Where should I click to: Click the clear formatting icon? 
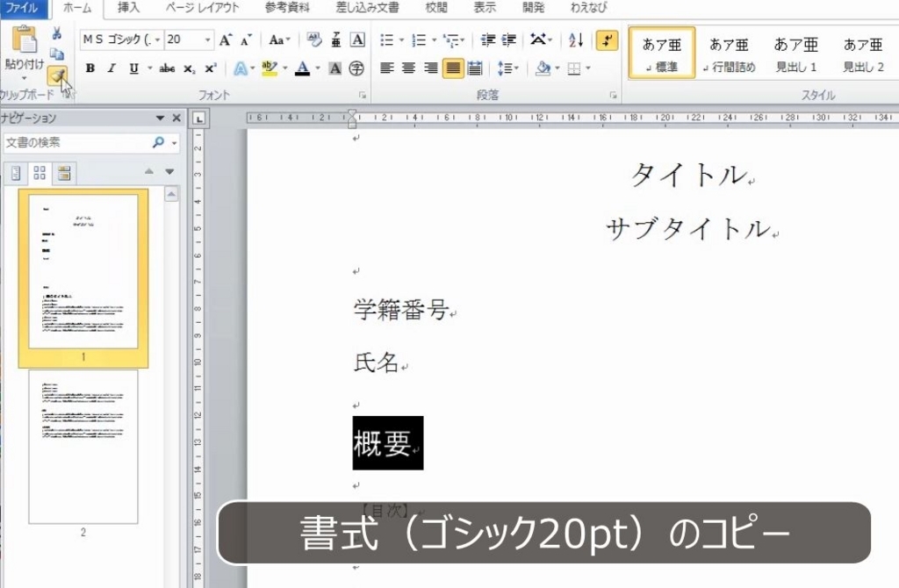point(314,39)
